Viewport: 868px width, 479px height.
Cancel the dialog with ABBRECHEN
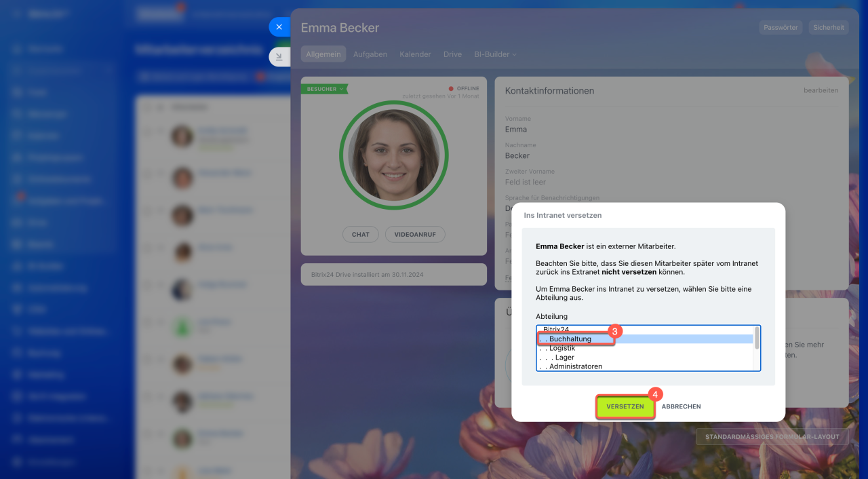(682, 406)
